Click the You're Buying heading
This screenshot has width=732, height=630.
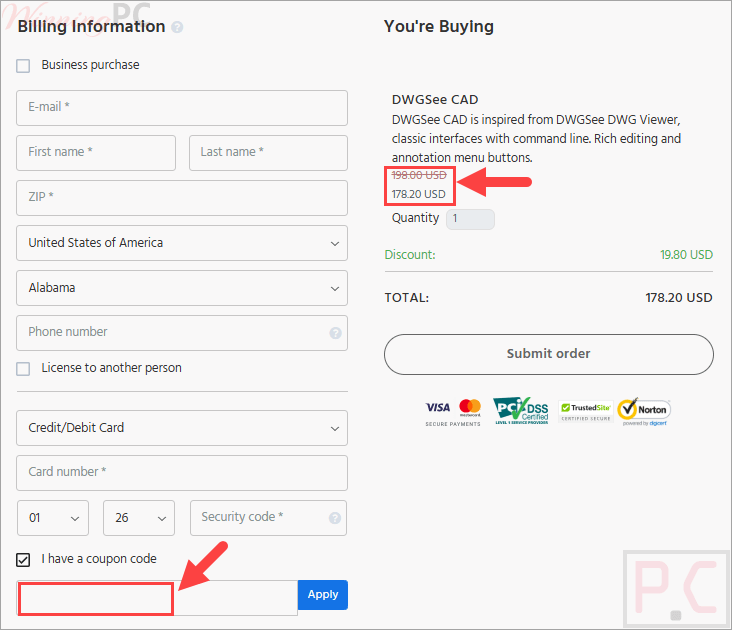click(x=439, y=27)
